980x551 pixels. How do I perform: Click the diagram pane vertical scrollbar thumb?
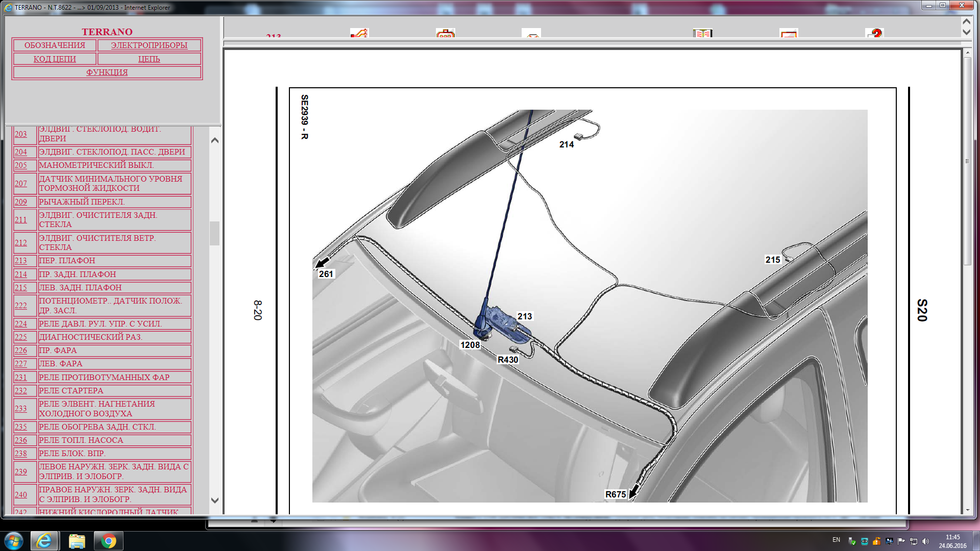coord(967,161)
